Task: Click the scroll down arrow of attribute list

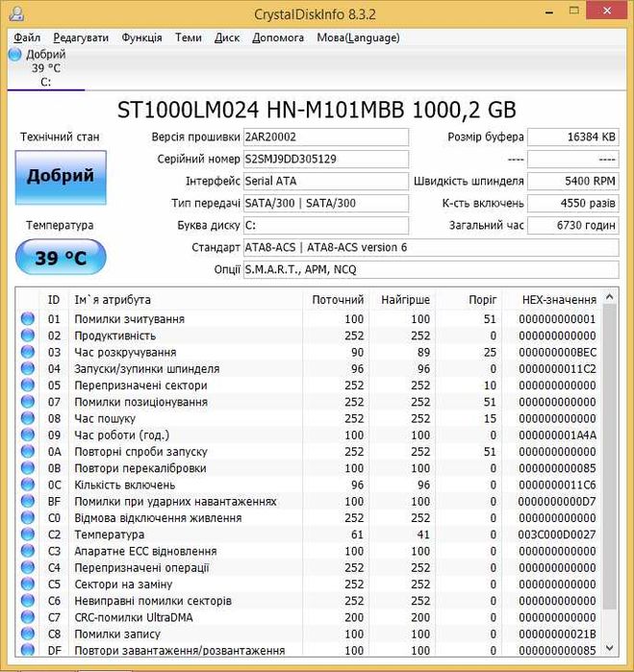Action: point(610,648)
